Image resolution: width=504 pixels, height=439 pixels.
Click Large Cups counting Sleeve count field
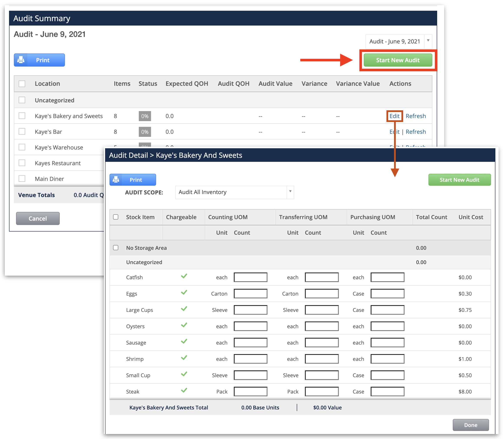[x=250, y=310]
